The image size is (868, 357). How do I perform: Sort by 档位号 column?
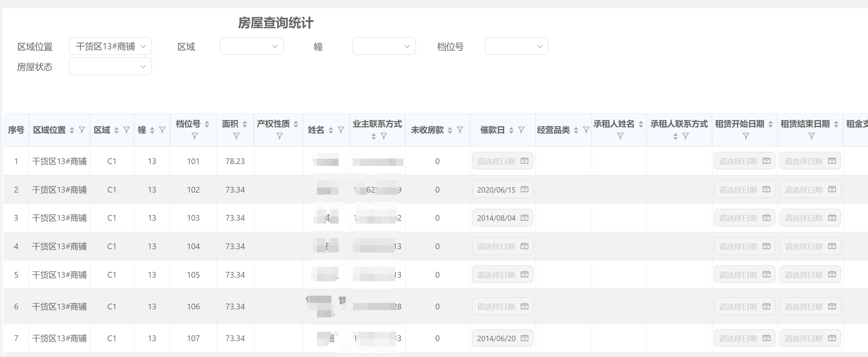[207, 124]
